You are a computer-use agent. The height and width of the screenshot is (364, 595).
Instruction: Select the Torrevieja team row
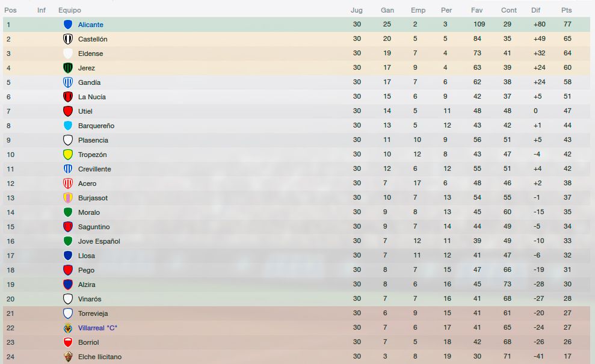point(297,313)
